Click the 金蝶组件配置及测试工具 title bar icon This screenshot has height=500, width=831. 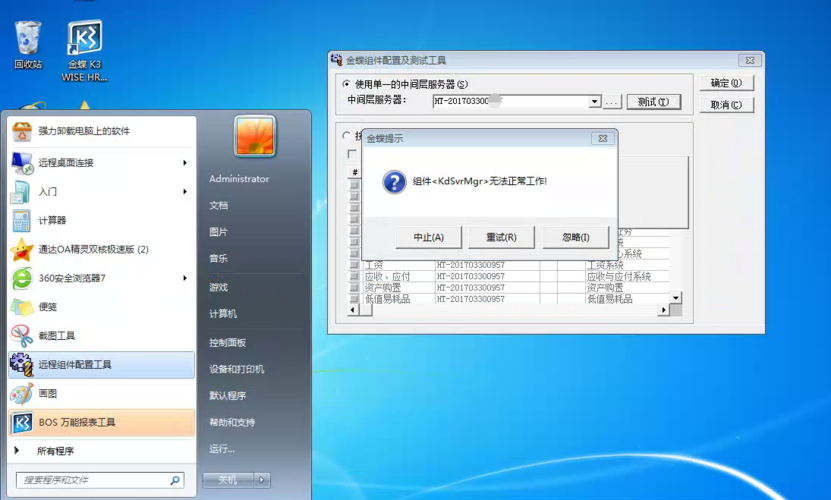tap(337, 60)
